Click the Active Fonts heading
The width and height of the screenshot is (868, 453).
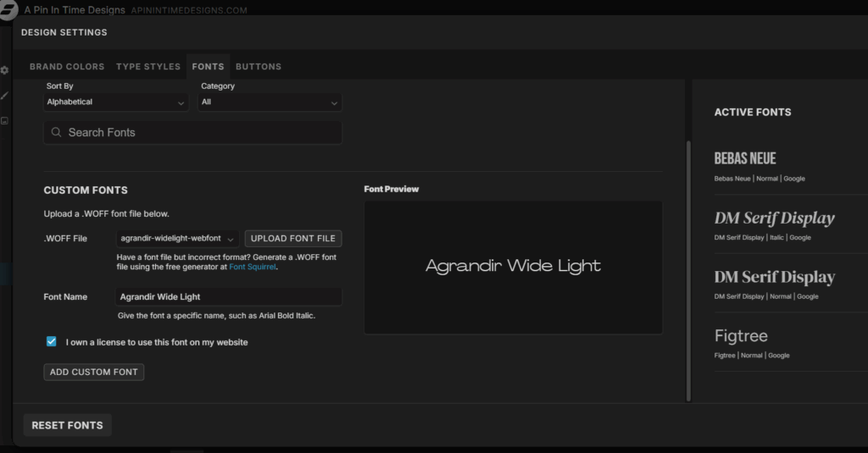[753, 113]
